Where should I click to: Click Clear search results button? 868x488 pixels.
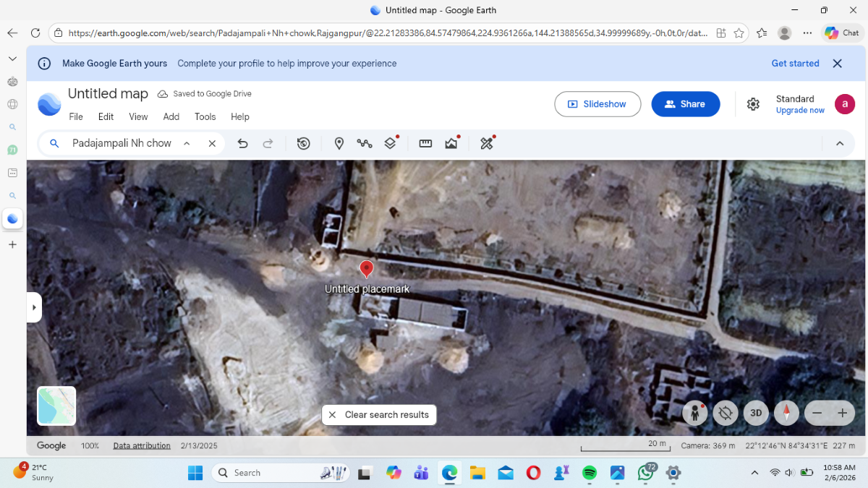click(379, 415)
